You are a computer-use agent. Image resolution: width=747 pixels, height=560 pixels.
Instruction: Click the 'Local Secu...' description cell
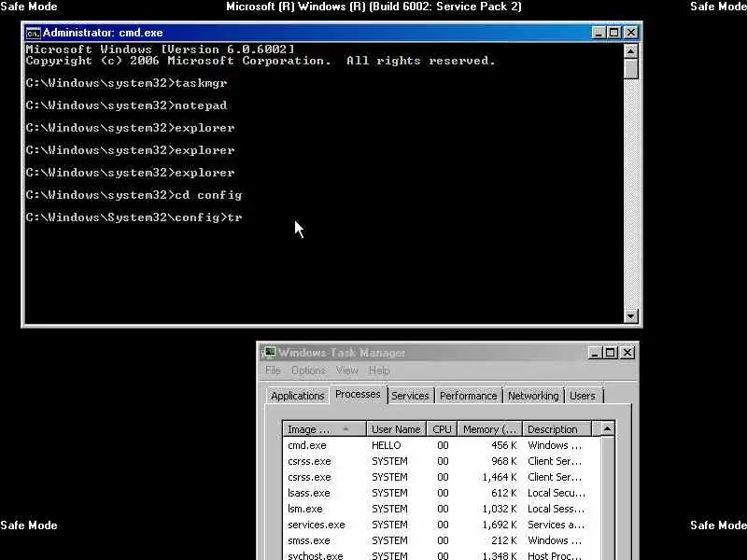[x=556, y=493]
